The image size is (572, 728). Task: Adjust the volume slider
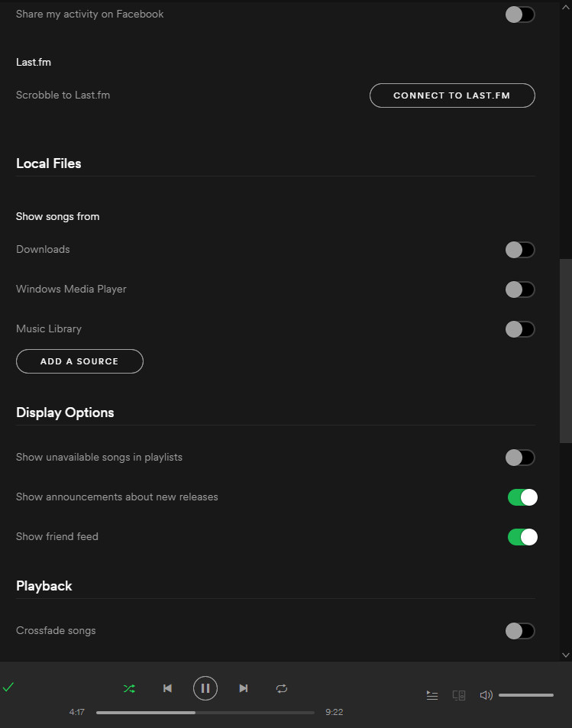tap(526, 695)
